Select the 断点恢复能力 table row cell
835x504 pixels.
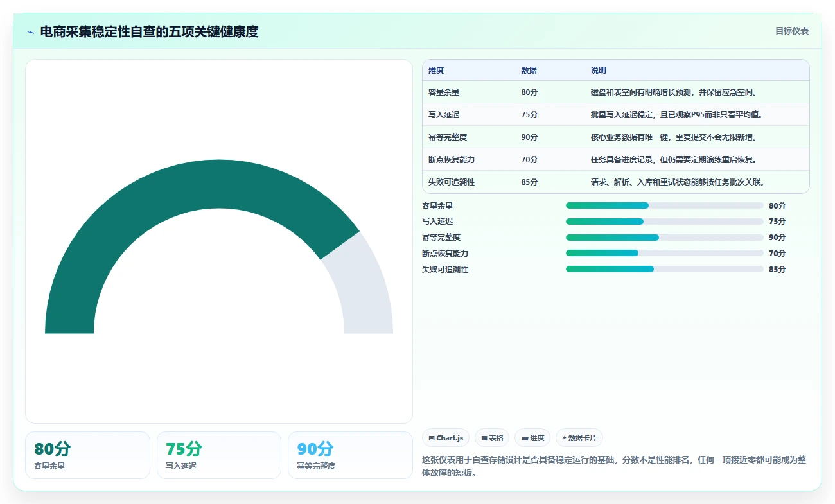click(452, 160)
